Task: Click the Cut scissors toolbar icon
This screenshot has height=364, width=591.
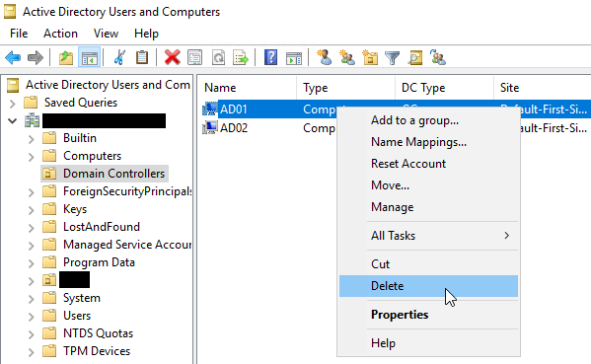Action: pos(119,57)
